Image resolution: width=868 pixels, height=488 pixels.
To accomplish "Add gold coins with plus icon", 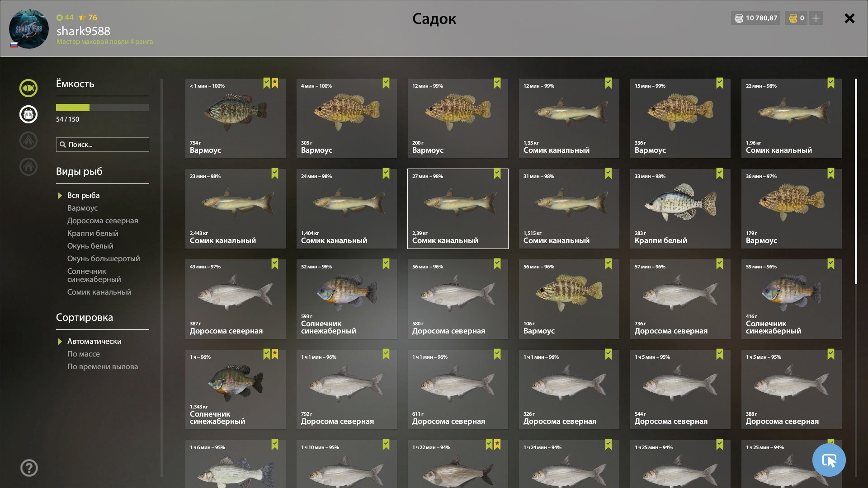I will [x=816, y=18].
